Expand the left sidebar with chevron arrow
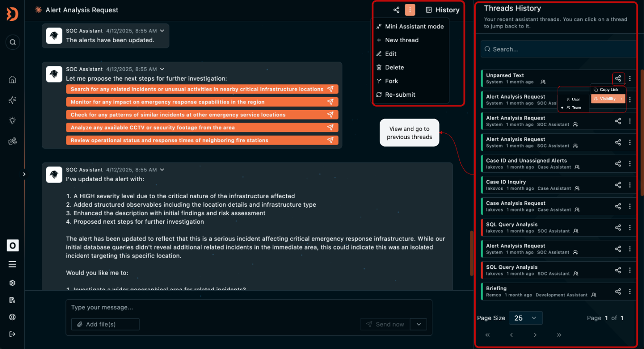Viewport: 644px width, 349px height. click(x=24, y=174)
